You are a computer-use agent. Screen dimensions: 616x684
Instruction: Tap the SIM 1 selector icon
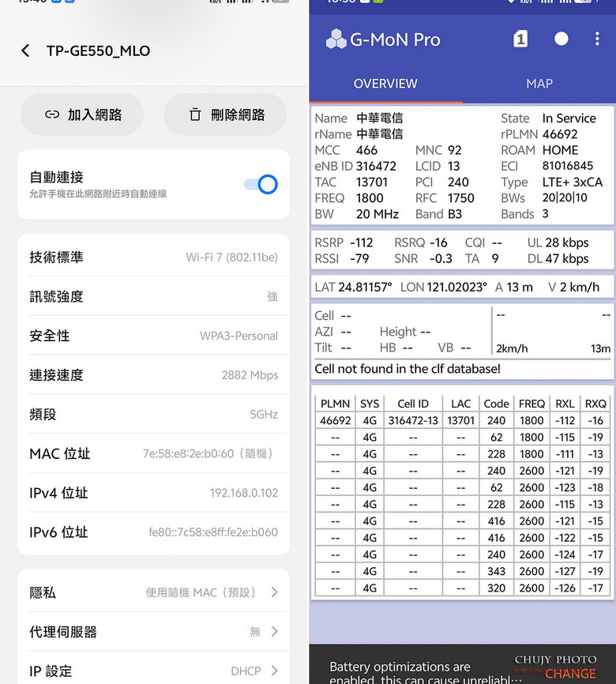click(x=520, y=39)
